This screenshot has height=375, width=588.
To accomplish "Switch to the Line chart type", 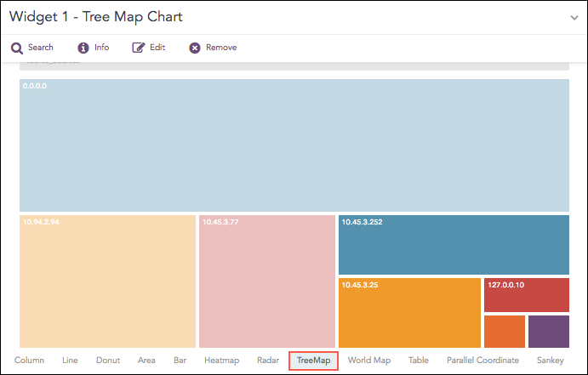I will pyautogui.click(x=70, y=361).
